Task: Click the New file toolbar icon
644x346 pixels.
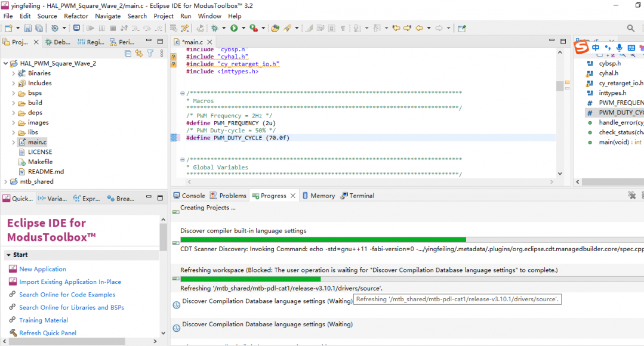Action: (8, 28)
